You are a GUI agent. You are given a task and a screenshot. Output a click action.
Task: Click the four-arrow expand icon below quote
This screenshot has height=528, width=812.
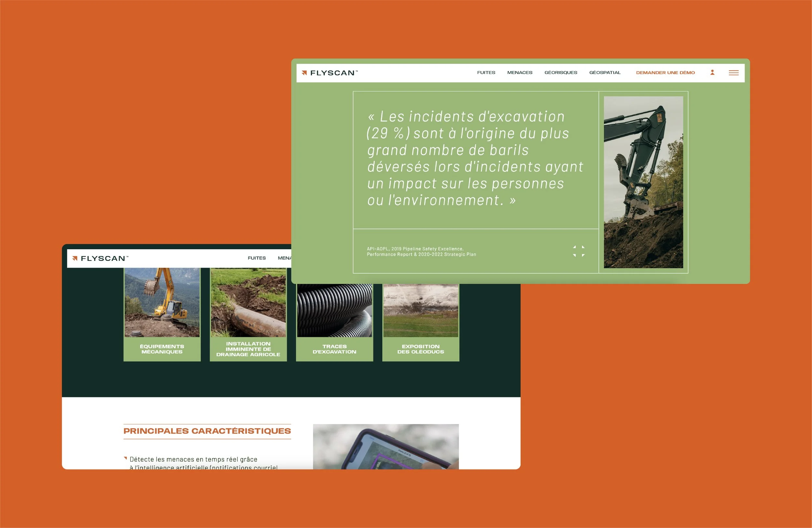(579, 251)
